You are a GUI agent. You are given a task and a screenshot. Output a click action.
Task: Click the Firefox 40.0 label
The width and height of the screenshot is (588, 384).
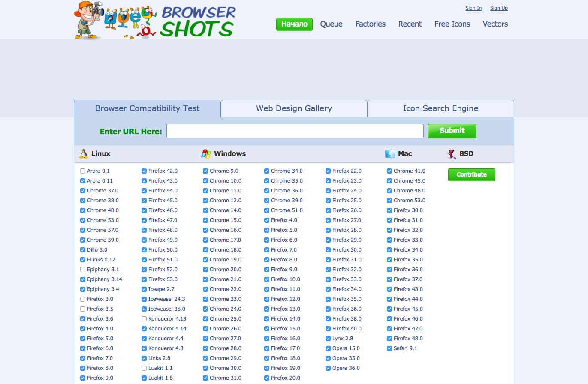coord(347,329)
